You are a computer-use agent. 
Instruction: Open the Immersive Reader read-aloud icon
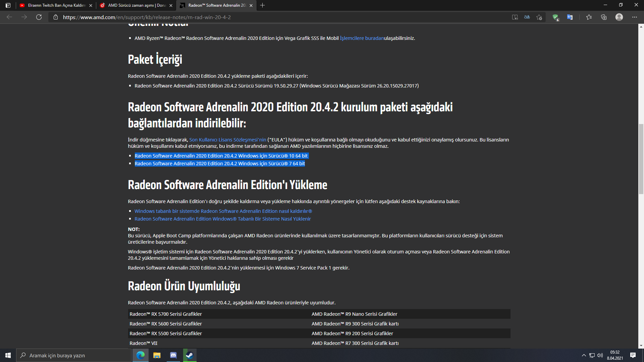point(515,17)
